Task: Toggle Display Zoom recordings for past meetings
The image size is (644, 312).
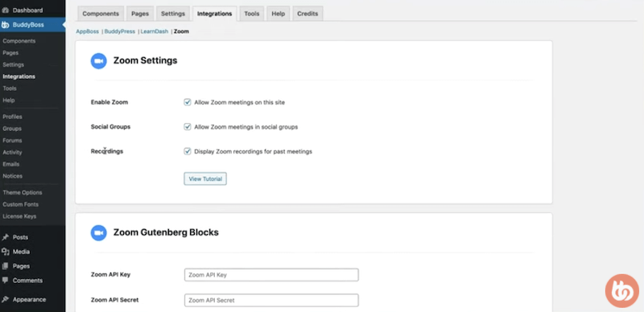Action: [x=188, y=151]
